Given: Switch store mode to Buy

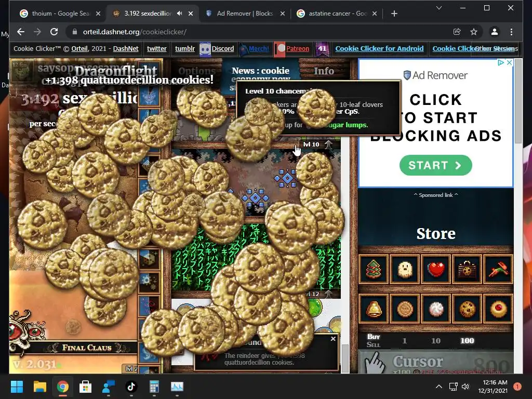Looking at the screenshot, I should (373, 337).
